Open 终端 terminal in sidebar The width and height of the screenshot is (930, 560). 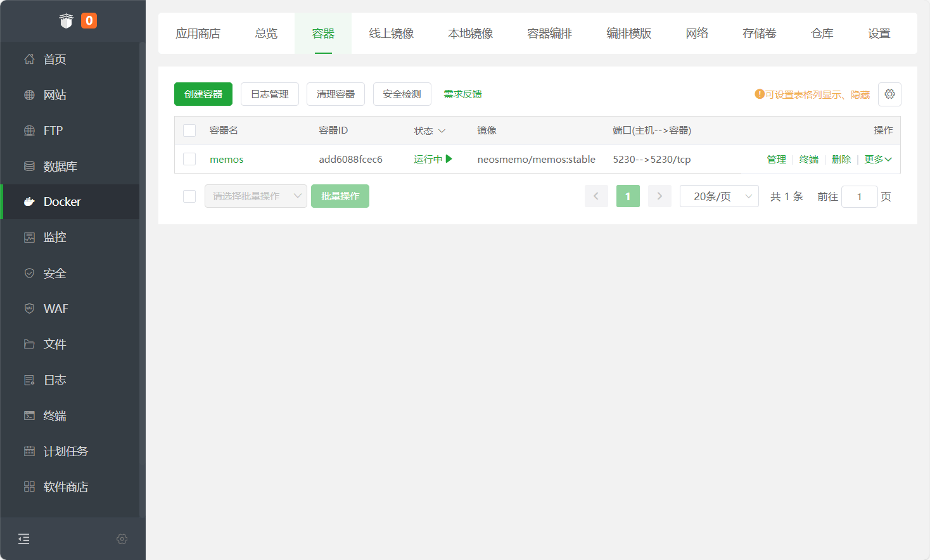click(70, 416)
